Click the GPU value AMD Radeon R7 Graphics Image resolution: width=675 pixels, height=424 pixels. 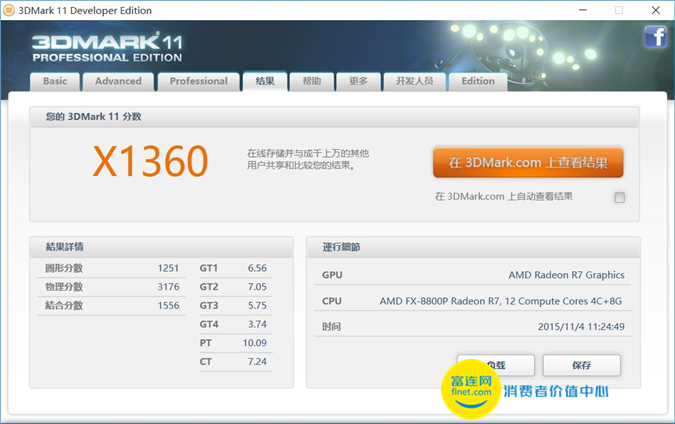[567, 275]
